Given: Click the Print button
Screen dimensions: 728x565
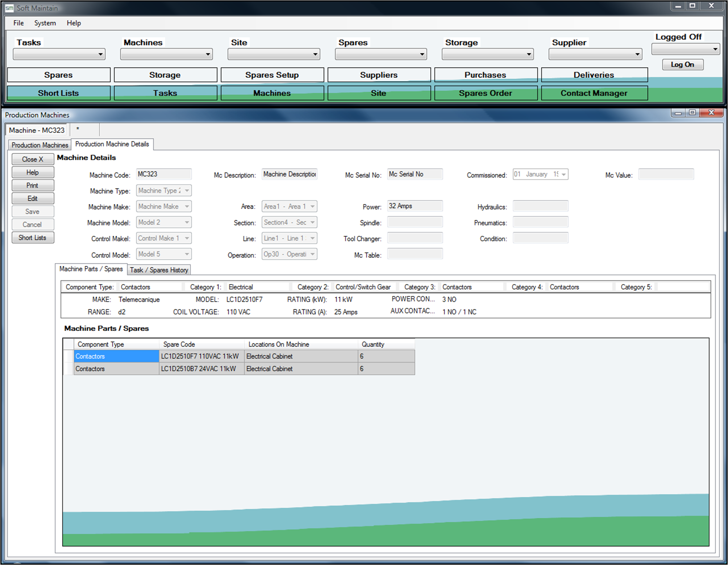Looking at the screenshot, I should pyautogui.click(x=33, y=185).
